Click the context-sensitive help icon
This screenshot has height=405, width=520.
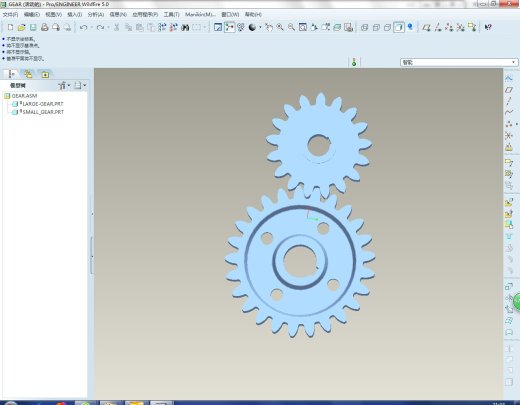488,27
